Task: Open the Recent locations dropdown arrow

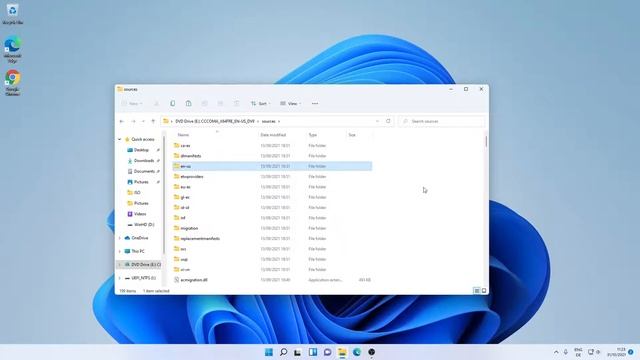Action: point(143,121)
